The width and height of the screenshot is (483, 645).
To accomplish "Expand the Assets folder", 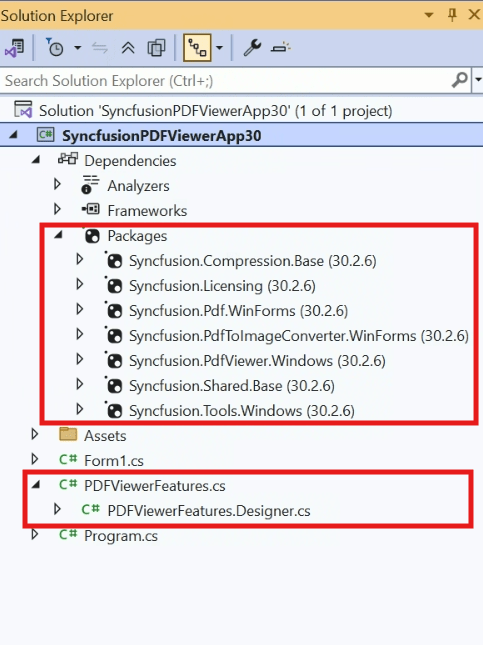I will point(35,434).
